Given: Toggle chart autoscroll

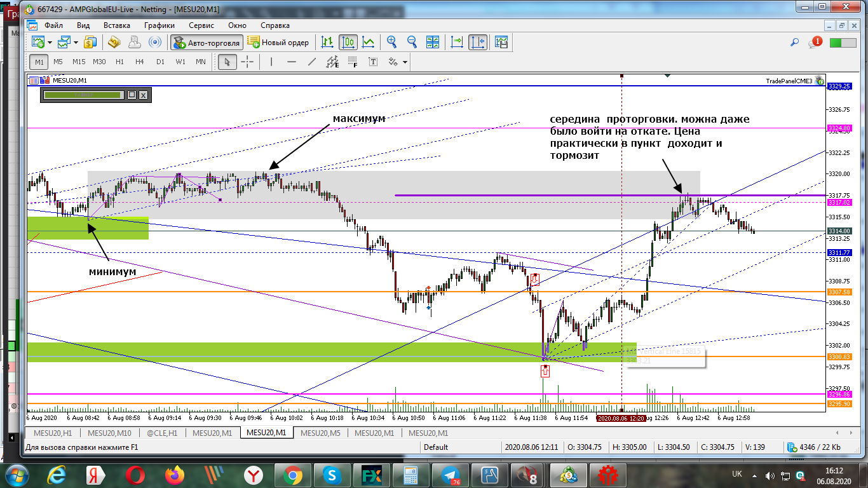Looking at the screenshot, I should pos(457,43).
